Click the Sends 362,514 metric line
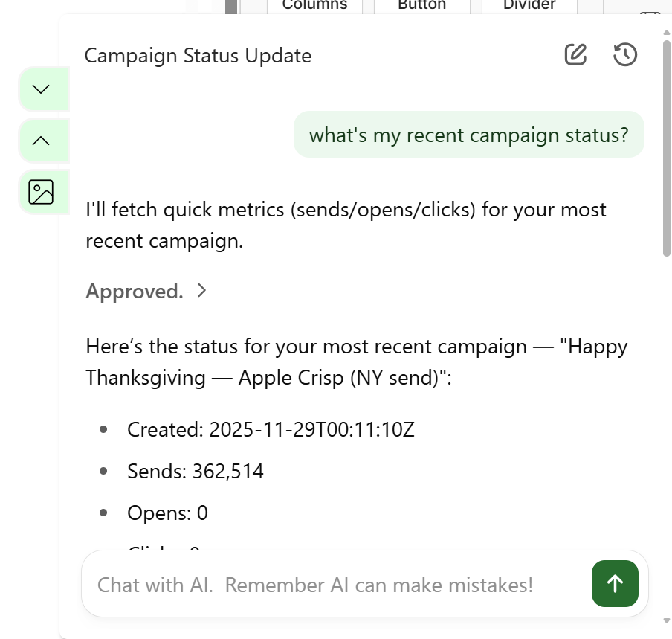 (196, 471)
